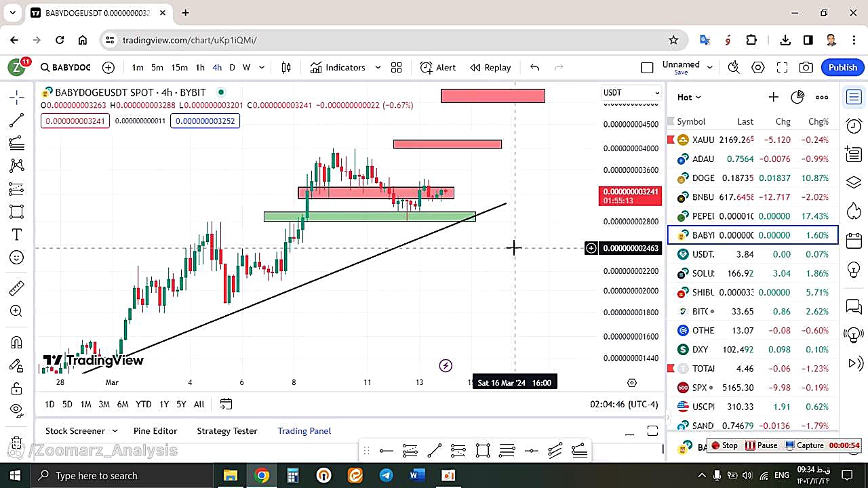Open the Alerts clock panel icon

pyautogui.click(x=854, y=125)
